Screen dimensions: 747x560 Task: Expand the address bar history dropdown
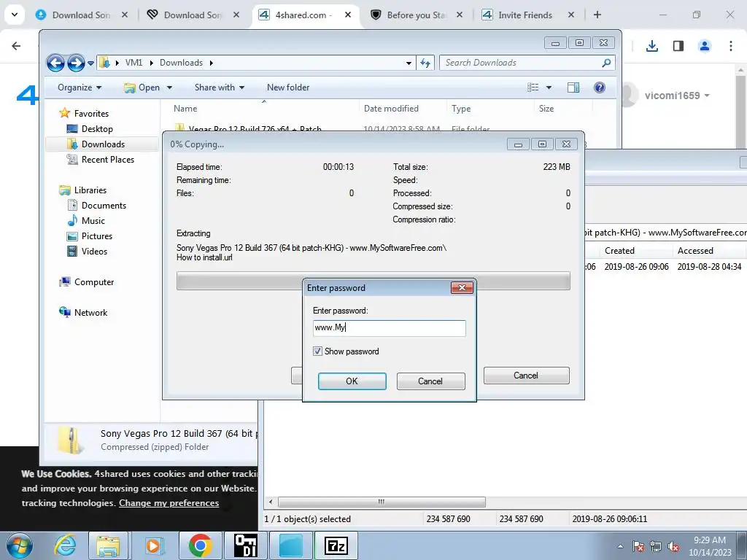[x=409, y=63]
